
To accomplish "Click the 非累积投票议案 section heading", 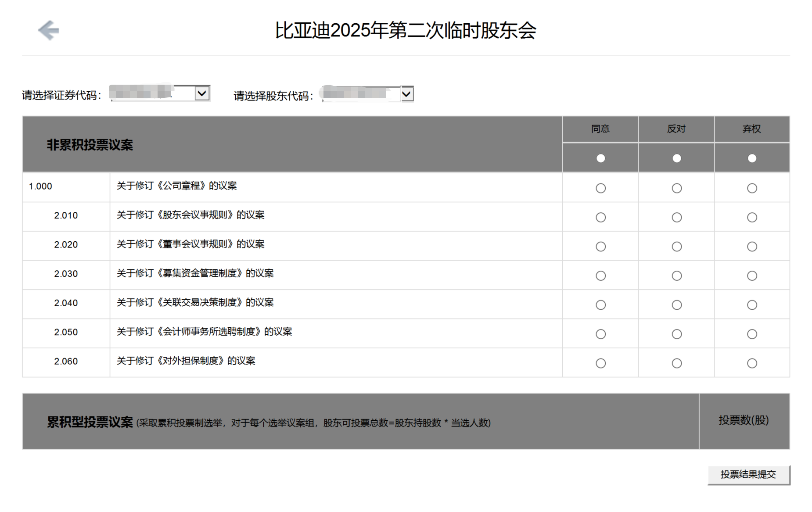I will pyautogui.click(x=90, y=145).
